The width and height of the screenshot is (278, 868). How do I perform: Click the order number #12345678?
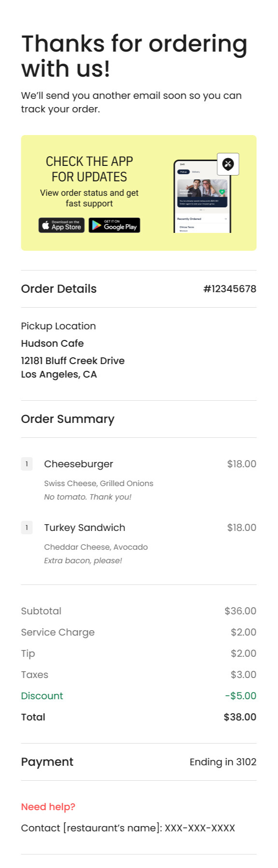pyautogui.click(x=230, y=288)
